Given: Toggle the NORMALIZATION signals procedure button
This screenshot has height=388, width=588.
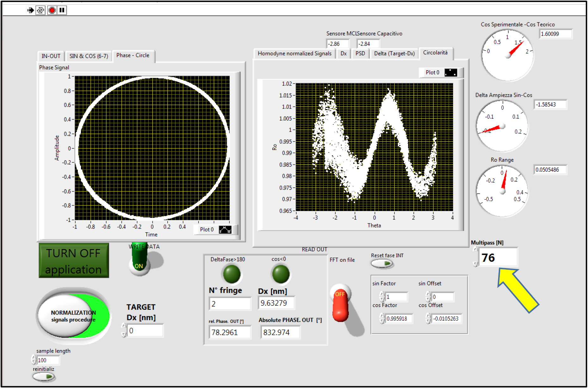Looking at the screenshot, I should (x=73, y=316).
